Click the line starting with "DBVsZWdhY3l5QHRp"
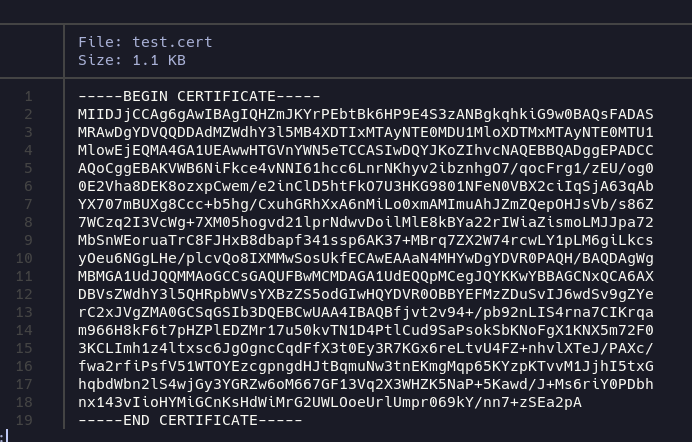 click(365, 294)
